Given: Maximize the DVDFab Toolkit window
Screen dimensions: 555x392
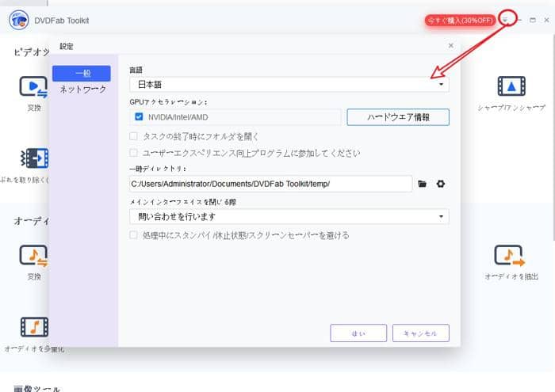Looking at the screenshot, I should click(x=533, y=20).
